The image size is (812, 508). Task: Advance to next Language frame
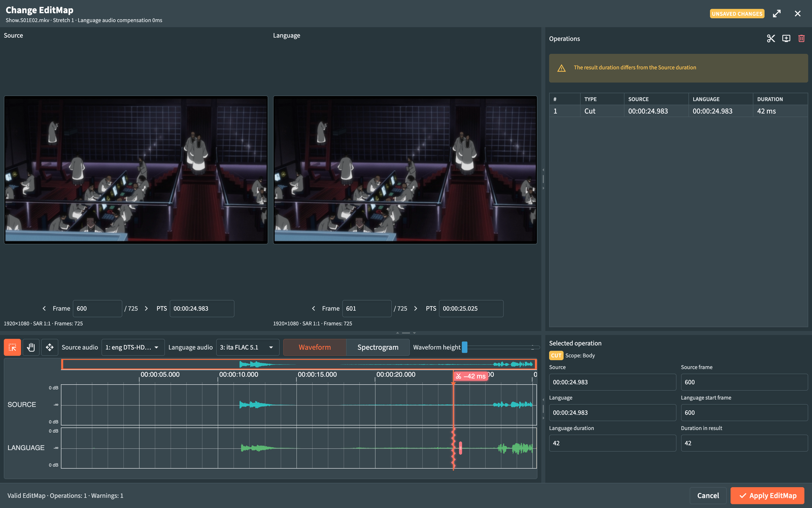416,308
